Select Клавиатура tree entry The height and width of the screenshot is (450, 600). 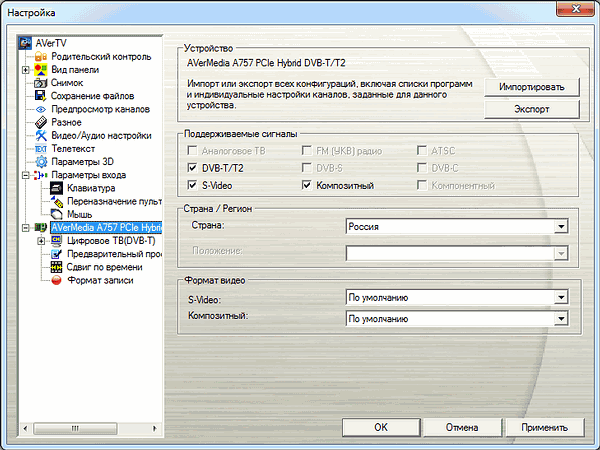[91, 188]
